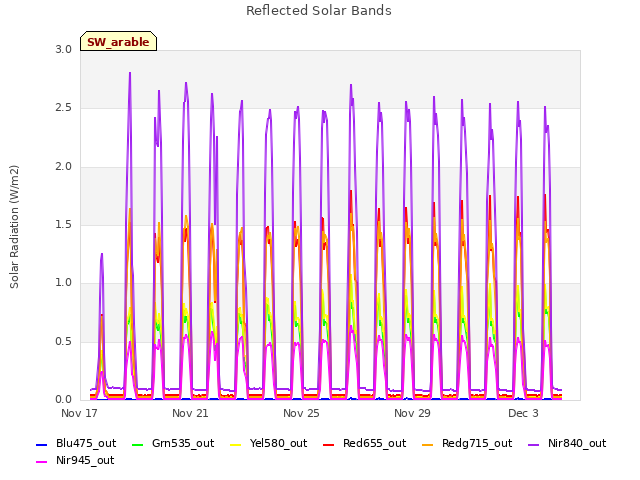Image resolution: width=640 pixels, height=480 pixels.
Task: Click the Solar Radiation (W/m2) axis label
Action: (x=14, y=227)
